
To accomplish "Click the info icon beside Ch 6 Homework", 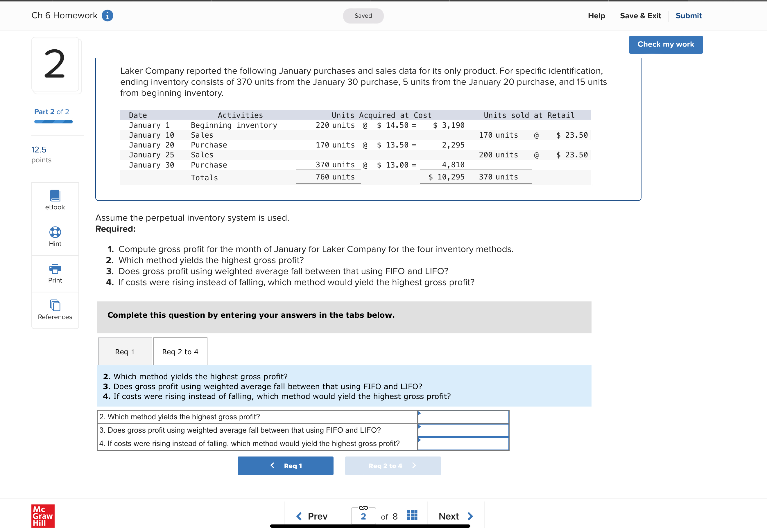I will coord(107,16).
